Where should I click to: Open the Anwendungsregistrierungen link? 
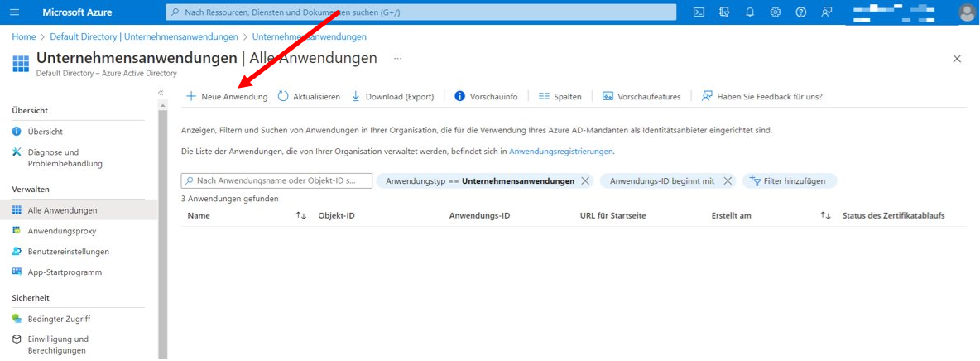pos(561,152)
